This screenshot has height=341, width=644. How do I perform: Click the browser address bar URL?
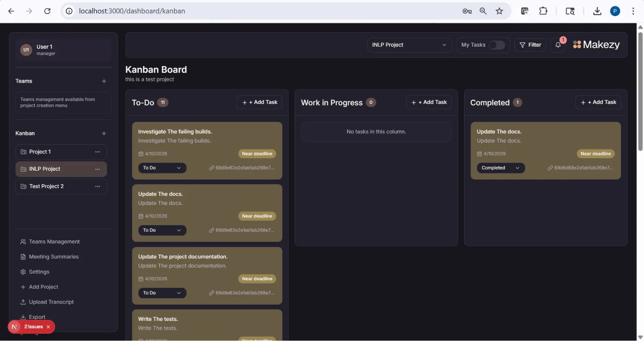(x=132, y=11)
